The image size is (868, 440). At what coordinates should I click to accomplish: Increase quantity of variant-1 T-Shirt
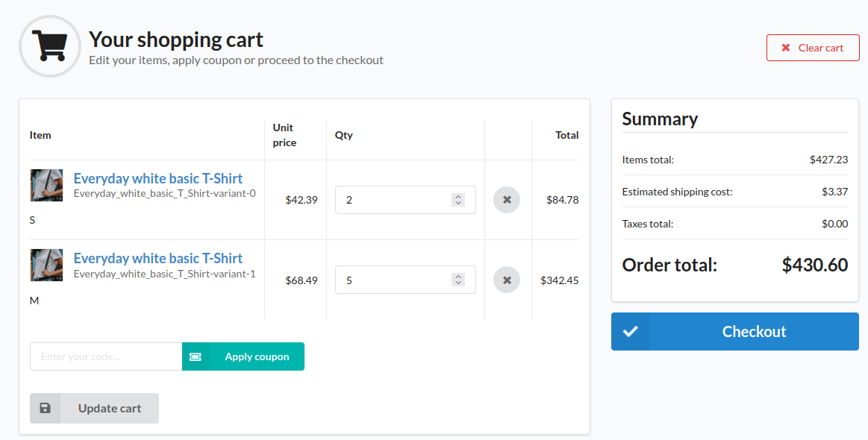[x=458, y=277]
